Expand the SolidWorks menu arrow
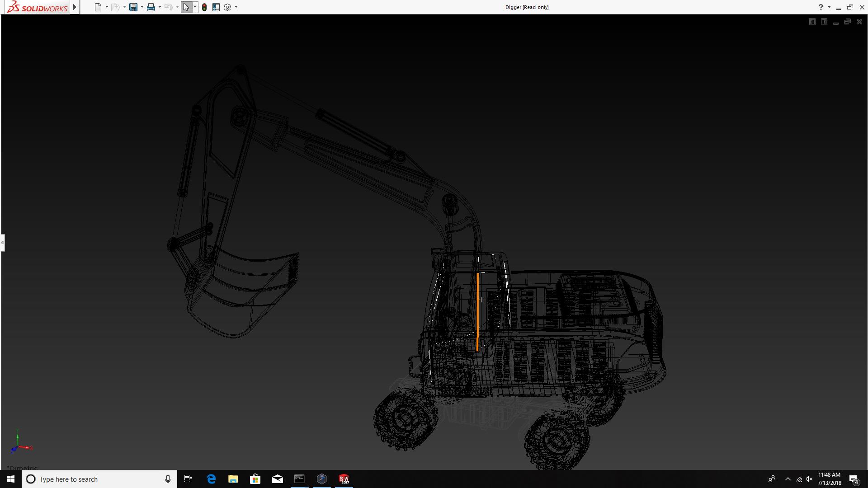Viewport: 868px width, 488px height. point(75,7)
